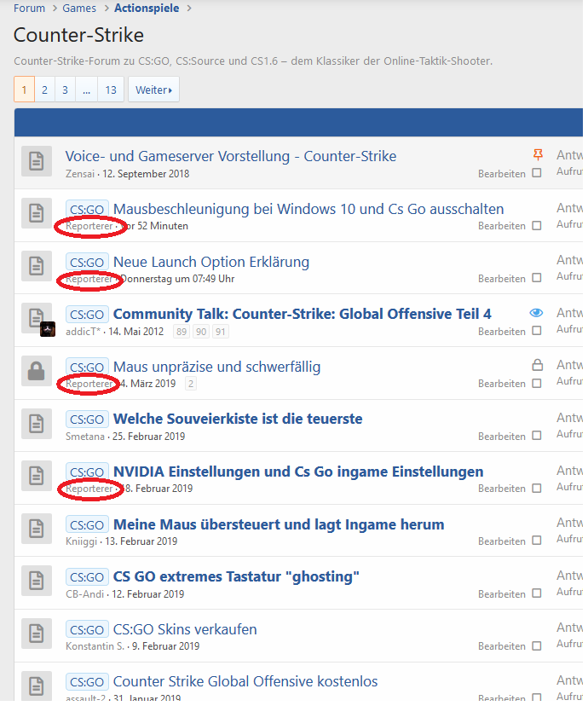Screen dimensions: 588x706
Task: Tick checkbox for Neue Launch Option Erklärung
Action: (537, 278)
